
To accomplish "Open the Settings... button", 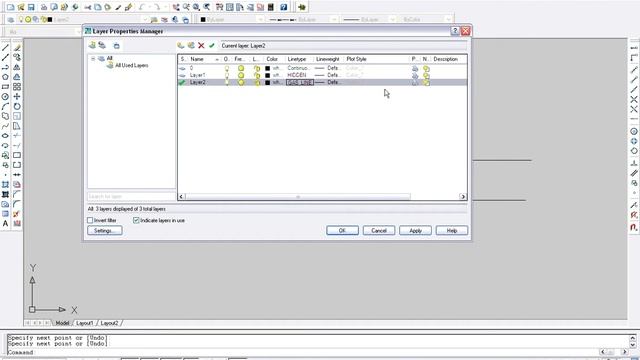I will click(104, 231).
